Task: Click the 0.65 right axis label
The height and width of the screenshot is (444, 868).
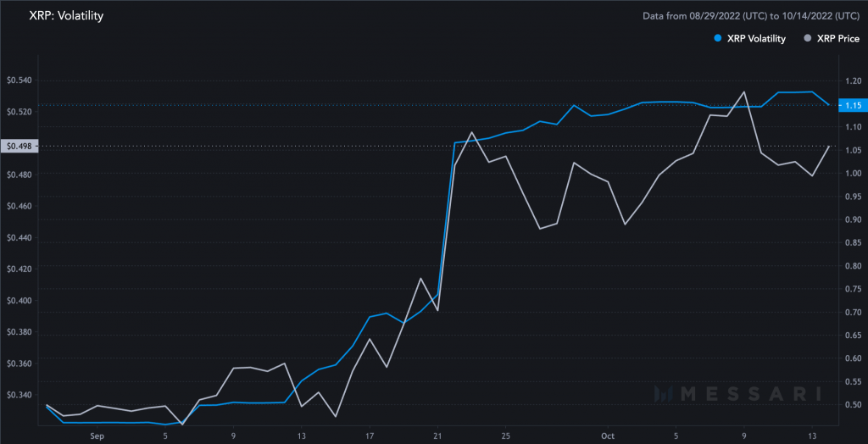Action: [853, 336]
